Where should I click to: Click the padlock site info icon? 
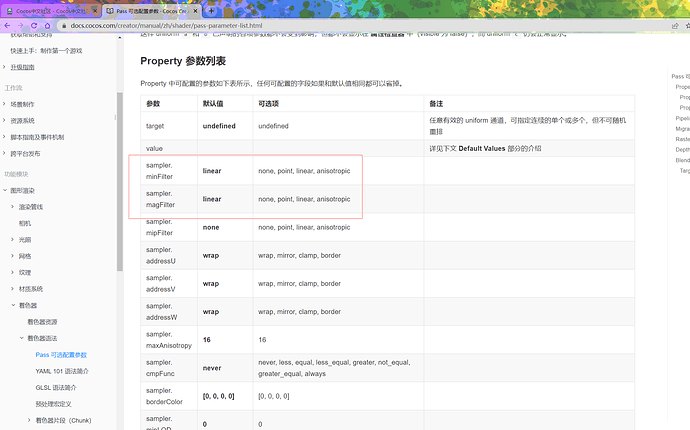click(64, 26)
